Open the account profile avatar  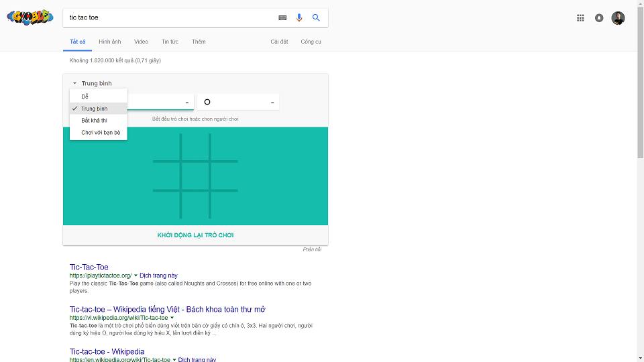[618, 17]
